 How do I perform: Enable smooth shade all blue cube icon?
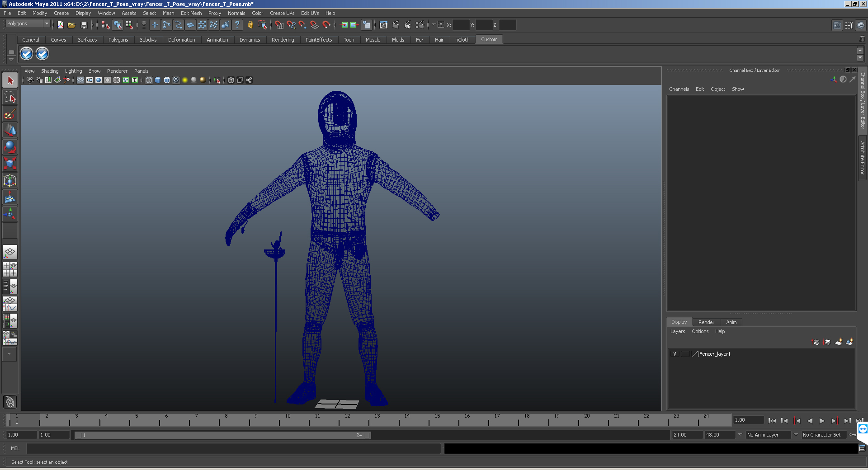point(158,80)
